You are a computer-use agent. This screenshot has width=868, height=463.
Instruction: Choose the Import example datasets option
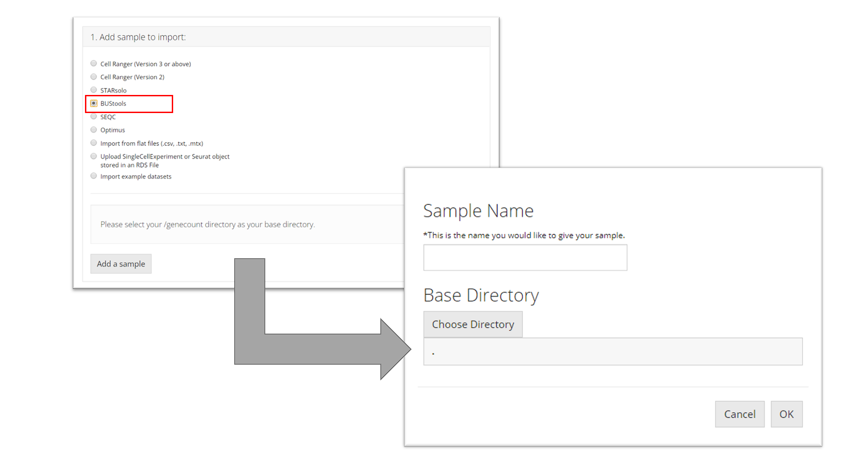point(94,176)
